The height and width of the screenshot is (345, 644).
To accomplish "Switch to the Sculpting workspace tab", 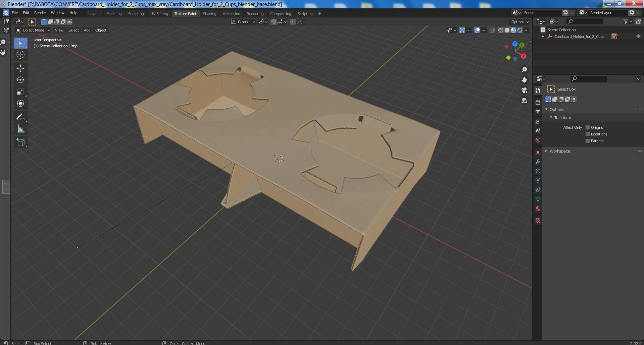I will [x=136, y=14].
